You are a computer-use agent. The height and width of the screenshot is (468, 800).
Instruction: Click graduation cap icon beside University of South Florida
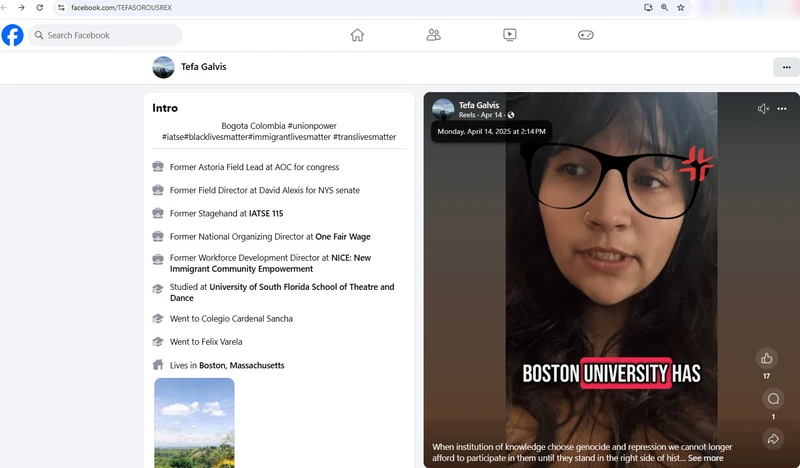click(x=158, y=288)
